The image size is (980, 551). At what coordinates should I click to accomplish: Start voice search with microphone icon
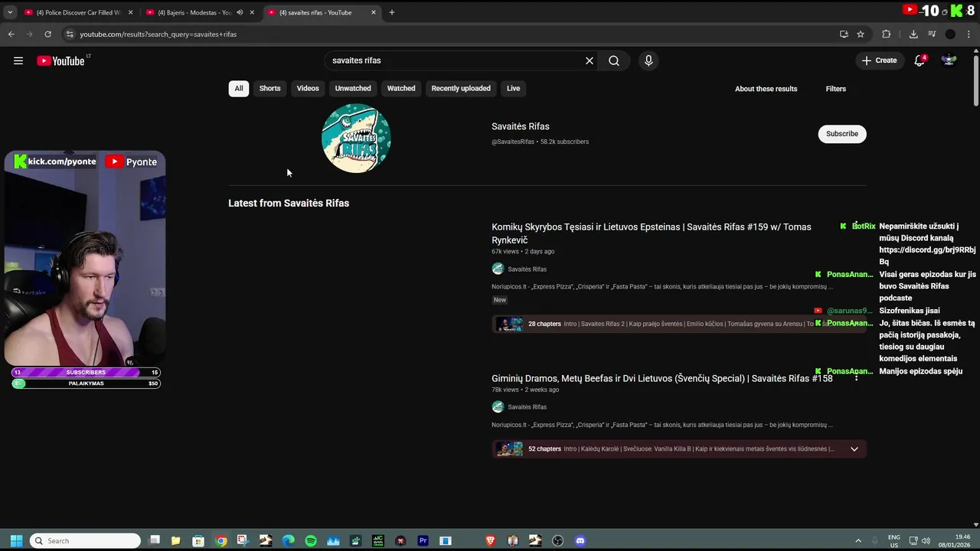(648, 60)
